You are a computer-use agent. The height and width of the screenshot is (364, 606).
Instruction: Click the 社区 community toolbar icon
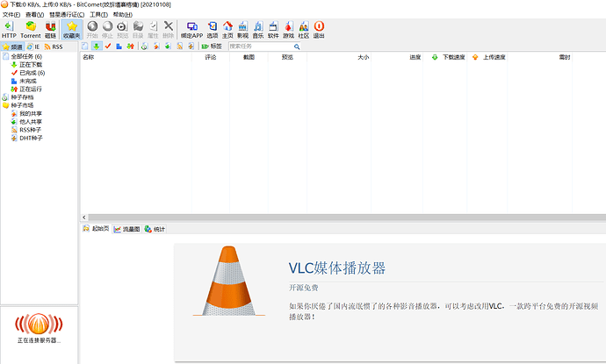[304, 30]
